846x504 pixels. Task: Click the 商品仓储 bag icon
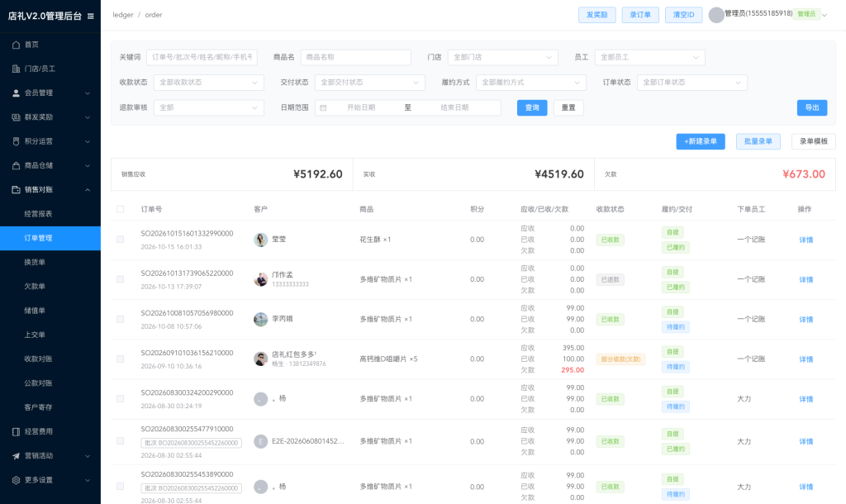point(17,166)
